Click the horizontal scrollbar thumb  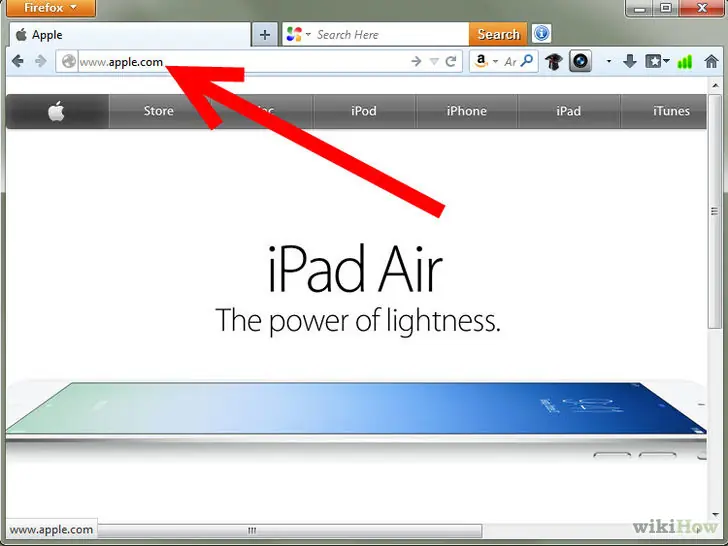(288, 530)
